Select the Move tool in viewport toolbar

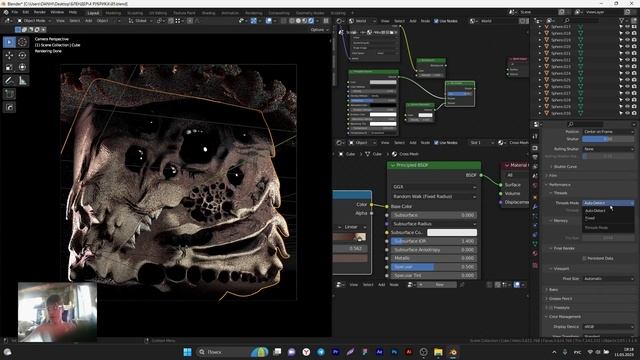pos(9,55)
